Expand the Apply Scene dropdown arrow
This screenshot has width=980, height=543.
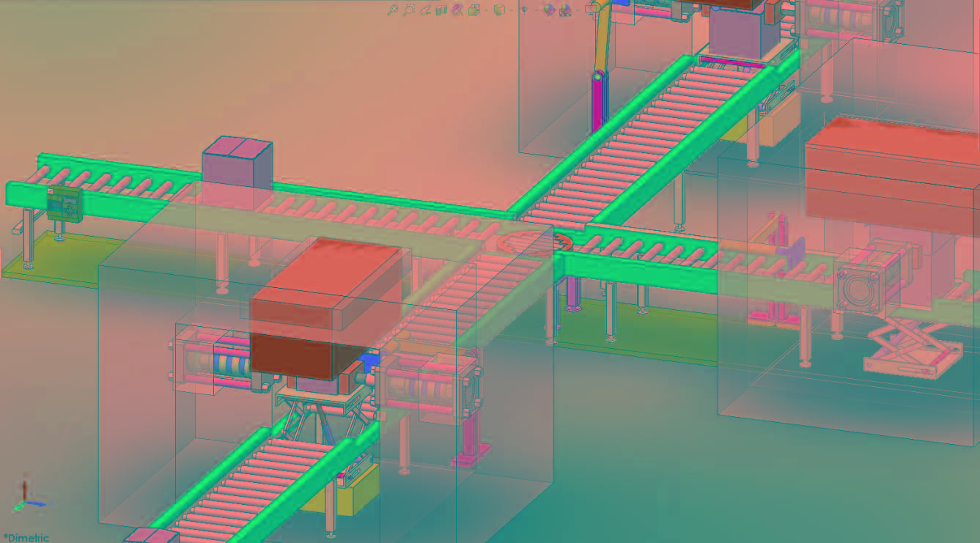click(578, 10)
